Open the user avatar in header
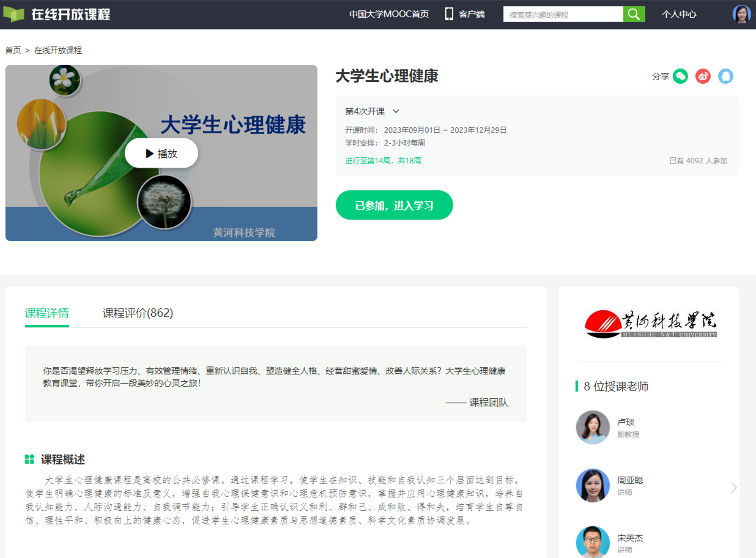The height and width of the screenshot is (558, 756). point(741,14)
